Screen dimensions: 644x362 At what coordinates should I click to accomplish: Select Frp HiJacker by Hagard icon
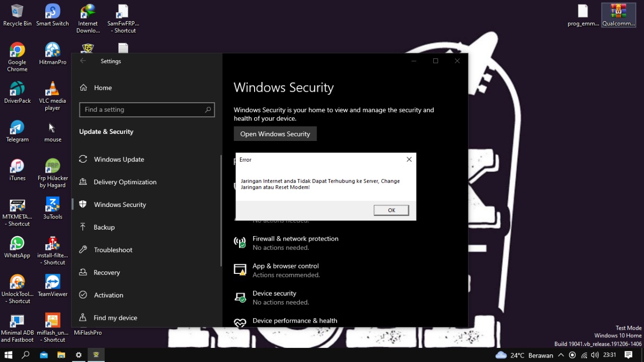[x=52, y=173]
